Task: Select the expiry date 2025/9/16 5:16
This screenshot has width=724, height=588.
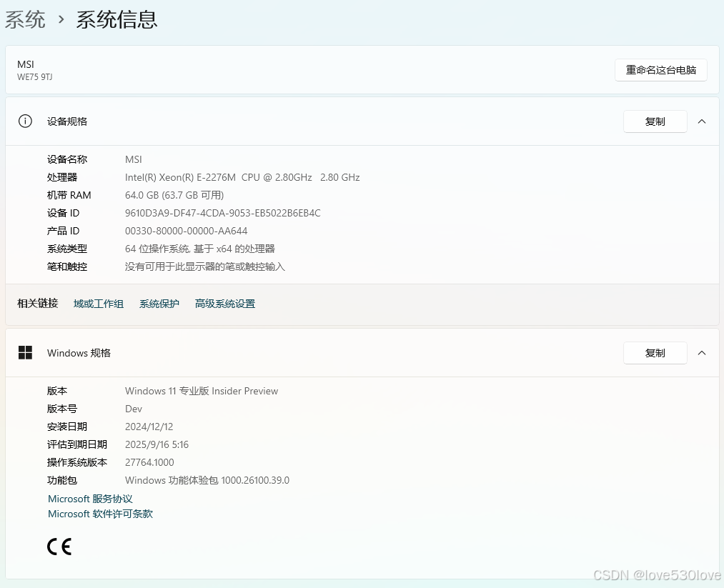Action: (x=157, y=444)
